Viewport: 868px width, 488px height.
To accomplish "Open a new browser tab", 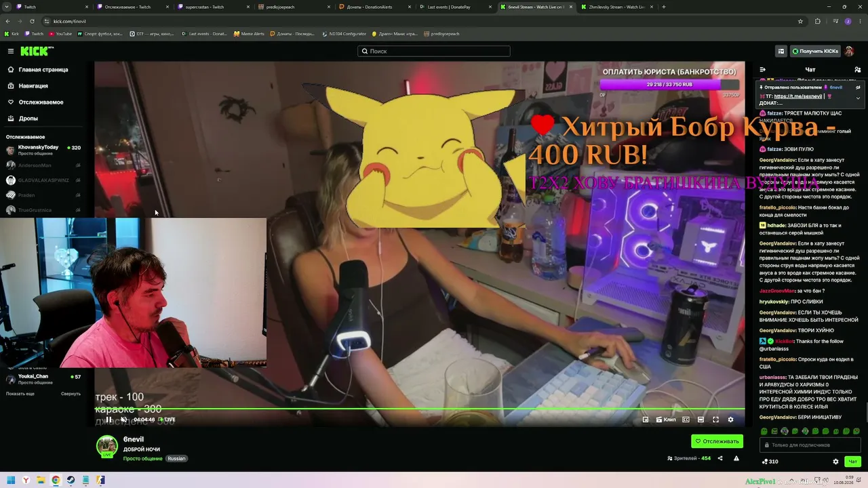I will [x=663, y=7].
